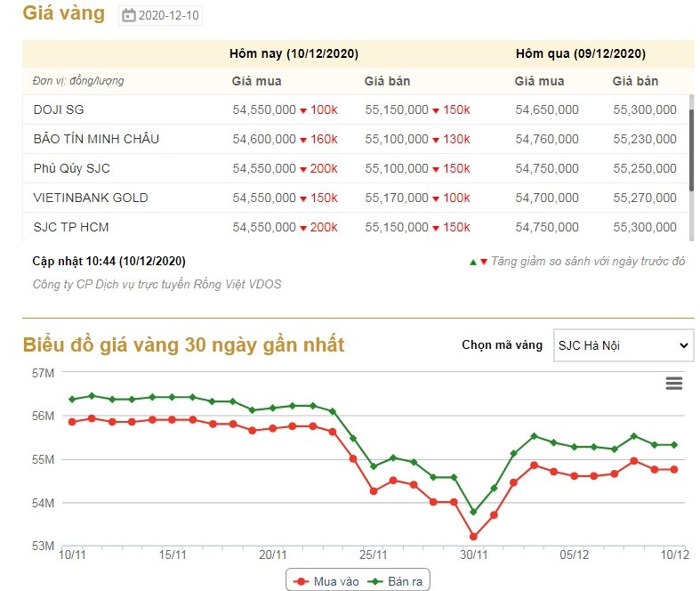Click the 25/11 x-axis date label

[374, 555]
